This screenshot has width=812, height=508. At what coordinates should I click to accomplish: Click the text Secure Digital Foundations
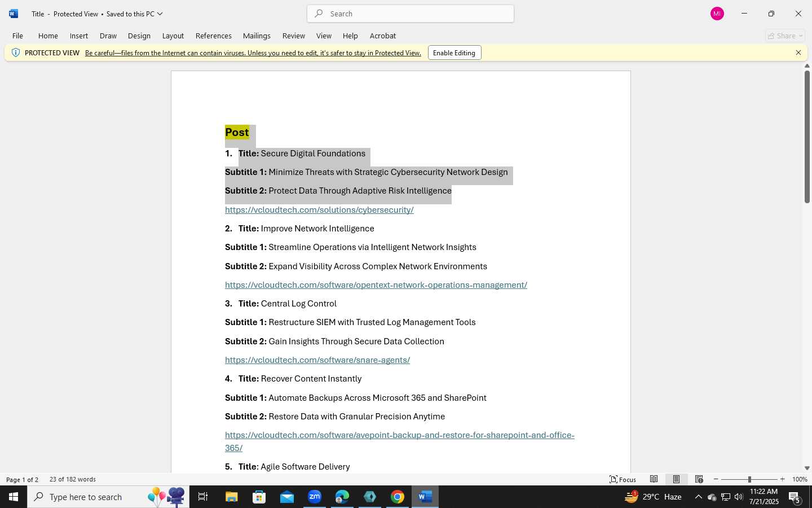[x=313, y=154]
